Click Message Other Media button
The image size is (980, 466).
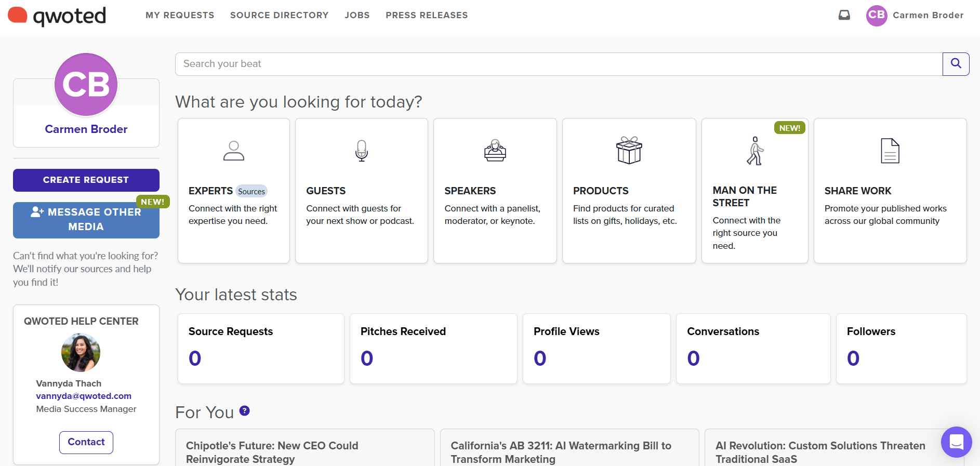coord(86,220)
